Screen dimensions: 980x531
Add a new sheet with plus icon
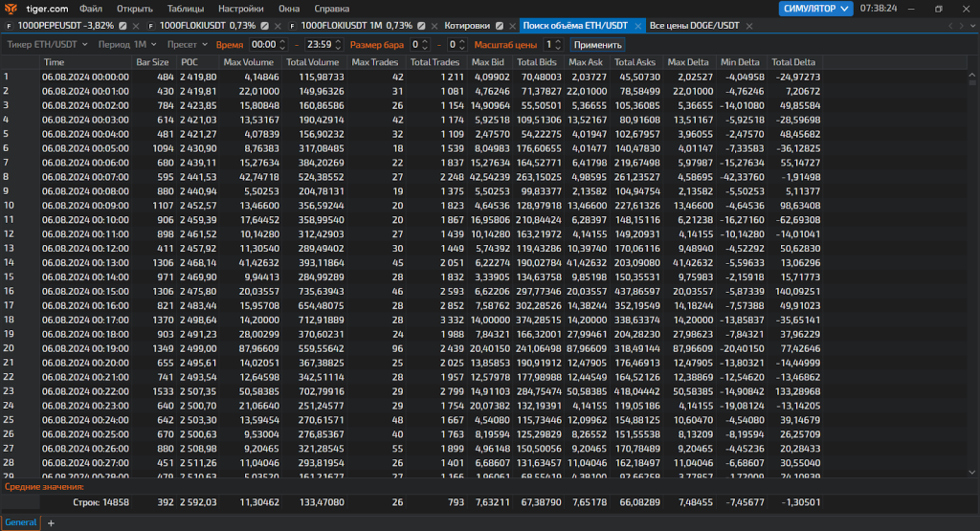click(x=51, y=522)
